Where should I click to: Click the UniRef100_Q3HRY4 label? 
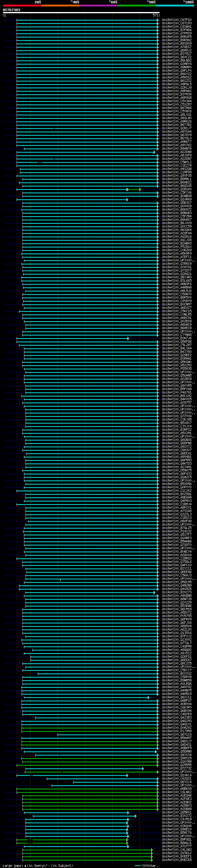177,64
